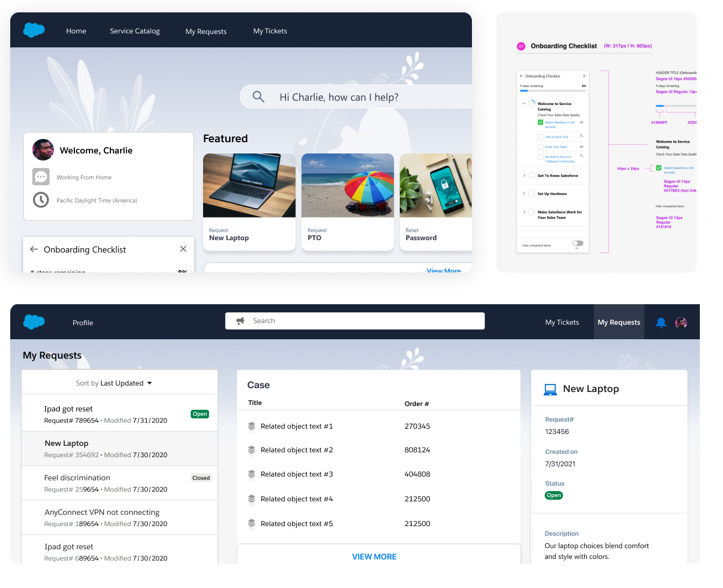Screen dimensions: 723x588
Task: Click the megaphone icon in the Search bar
Action: point(240,321)
